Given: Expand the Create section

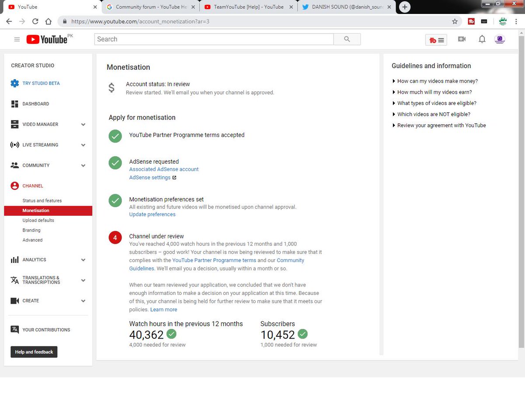Looking at the screenshot, I should point(83,301).
